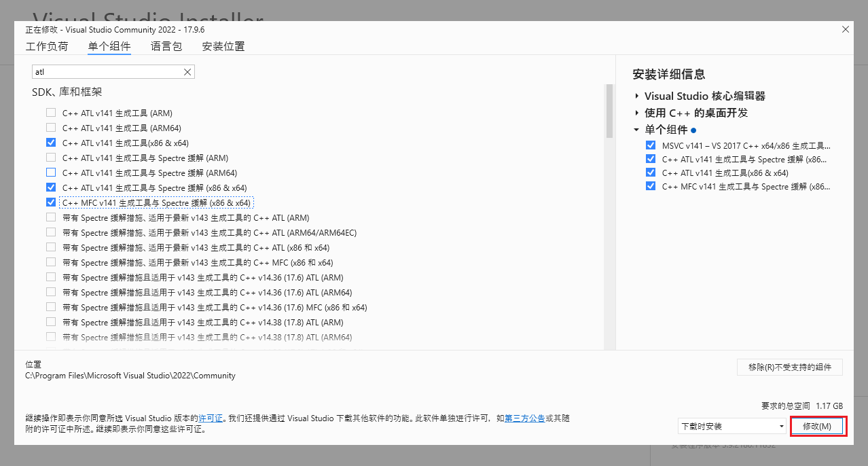Uncheck C++ MFC v141 Spectre in install details

[x=651, y=186]
